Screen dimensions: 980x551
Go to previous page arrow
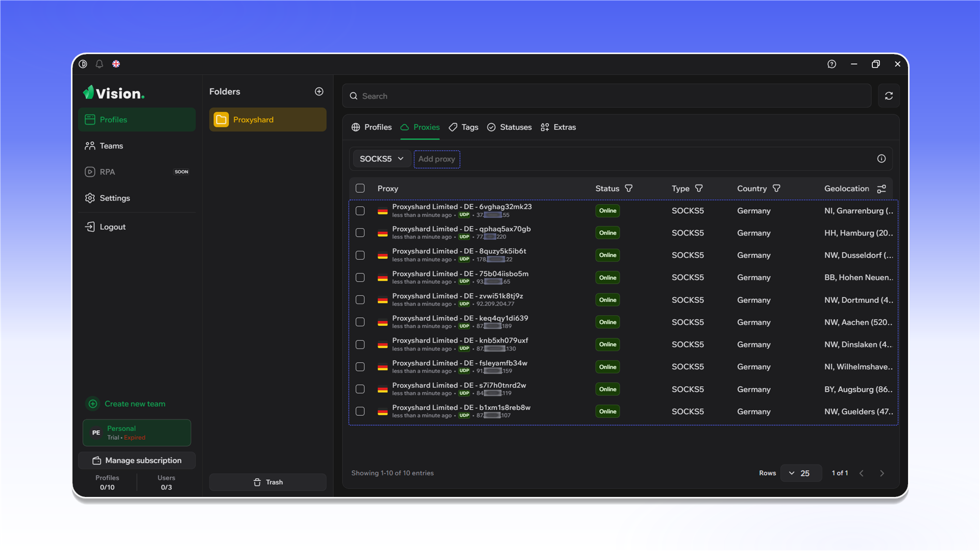coord(861,473)
